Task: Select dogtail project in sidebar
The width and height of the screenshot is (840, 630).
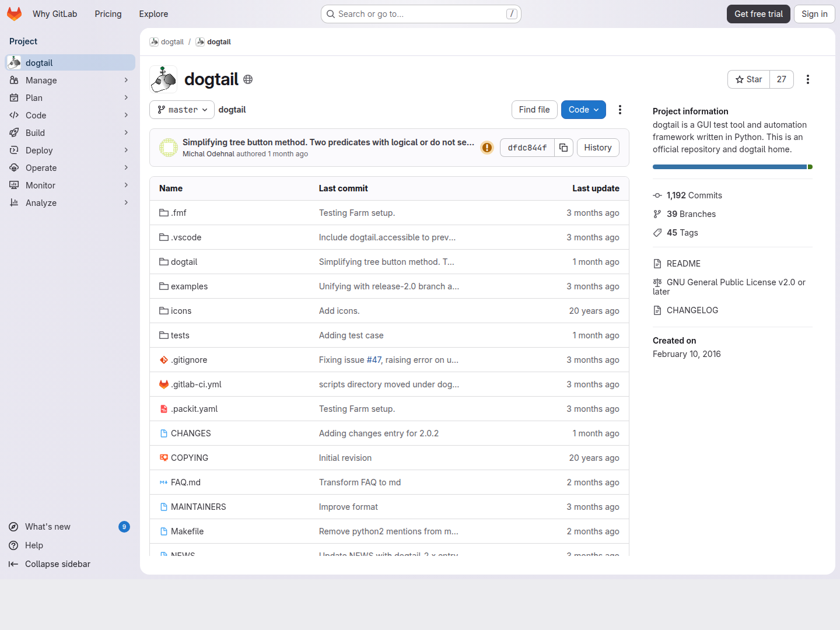Action: [70, 62]
